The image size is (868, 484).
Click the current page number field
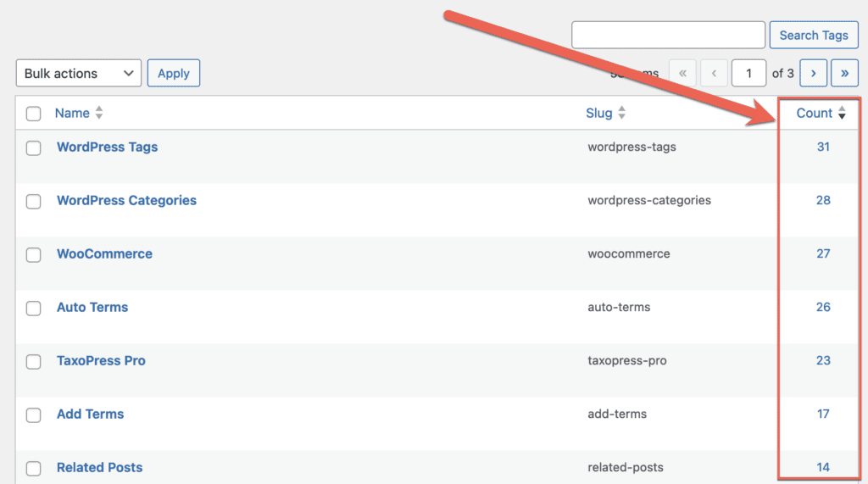[x=748, y=73]
